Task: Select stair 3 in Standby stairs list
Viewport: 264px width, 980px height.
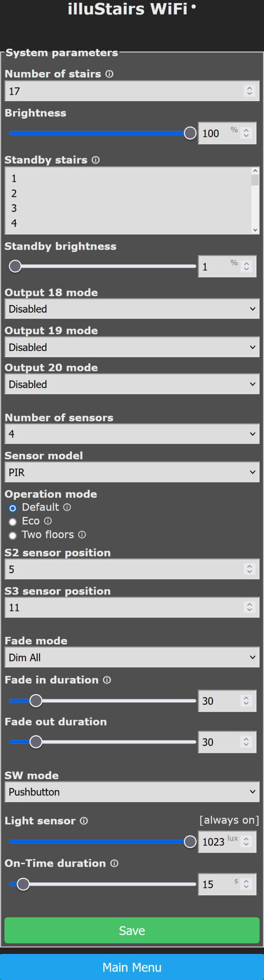Action: (14, 208)
